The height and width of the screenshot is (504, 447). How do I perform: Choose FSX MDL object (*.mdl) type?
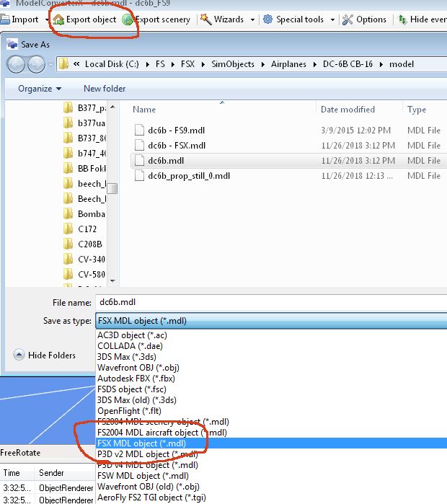click(271, 443)
